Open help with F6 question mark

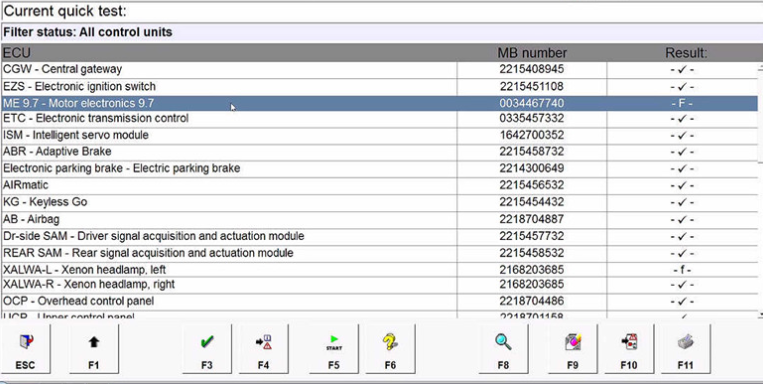click(390, 349)
